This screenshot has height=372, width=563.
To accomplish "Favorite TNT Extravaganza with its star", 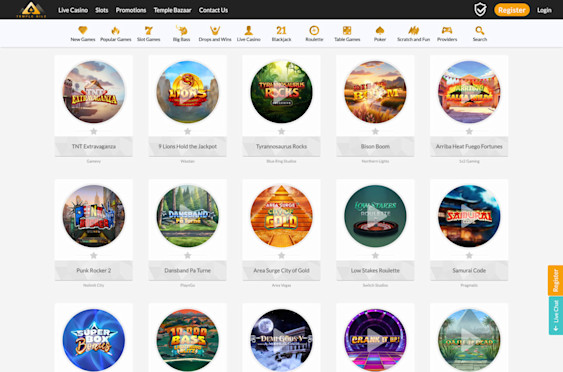I will 94,131.
